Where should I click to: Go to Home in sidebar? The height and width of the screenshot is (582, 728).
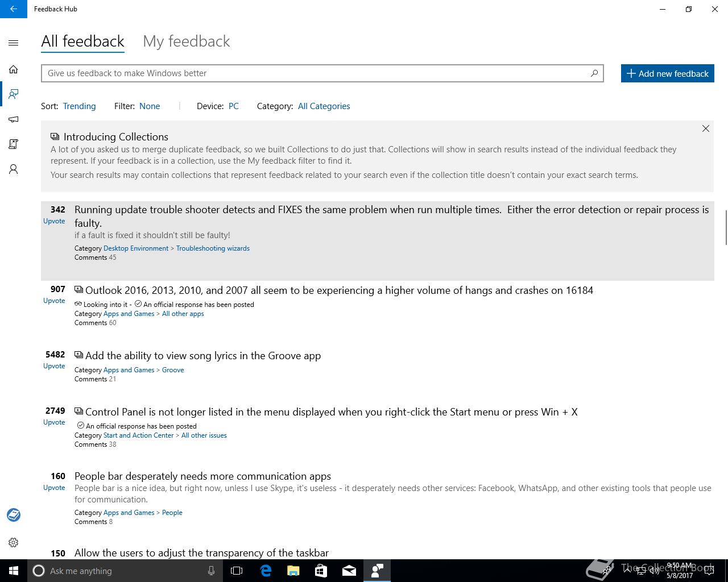pos(14,69)
